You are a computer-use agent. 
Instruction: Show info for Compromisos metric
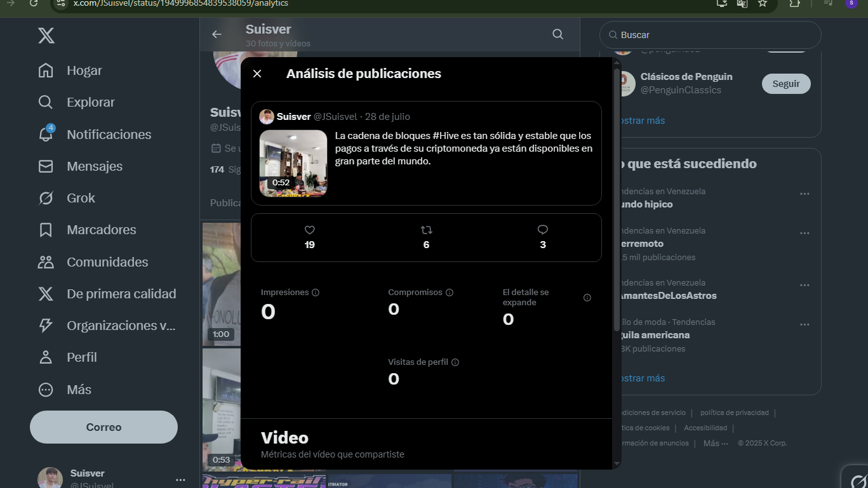[x=450, y=293]
